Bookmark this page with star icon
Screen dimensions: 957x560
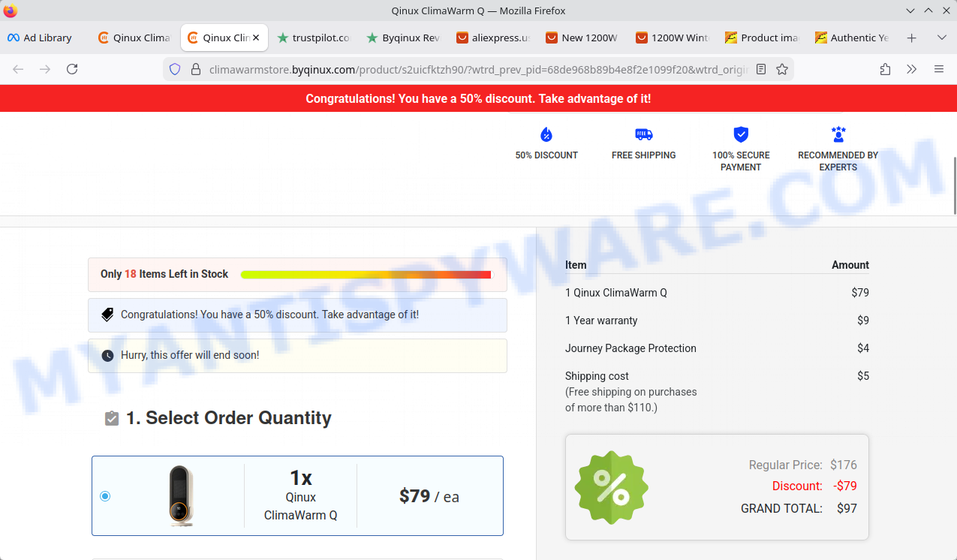tap(782, 69)
